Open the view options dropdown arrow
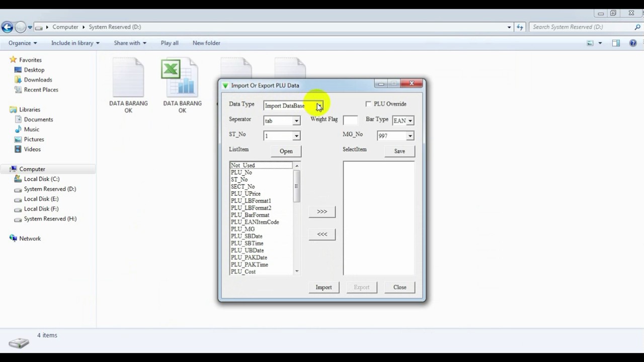The image size is (644, 362). [600, 43]
